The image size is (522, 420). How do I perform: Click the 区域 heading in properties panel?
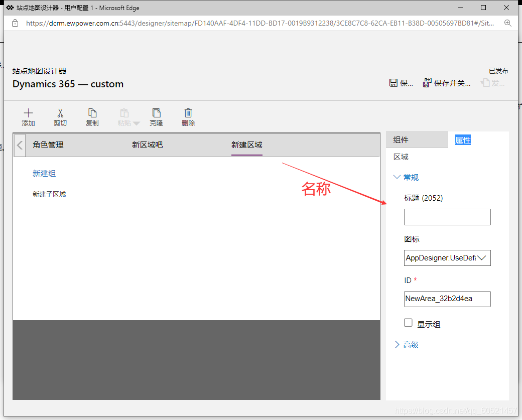click(401, 157)
